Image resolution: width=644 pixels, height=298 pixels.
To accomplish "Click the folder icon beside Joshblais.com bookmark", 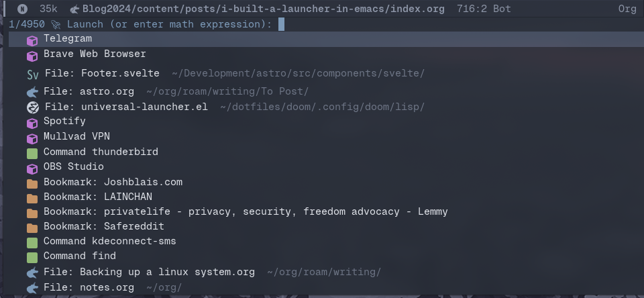I will coord(32,184).
